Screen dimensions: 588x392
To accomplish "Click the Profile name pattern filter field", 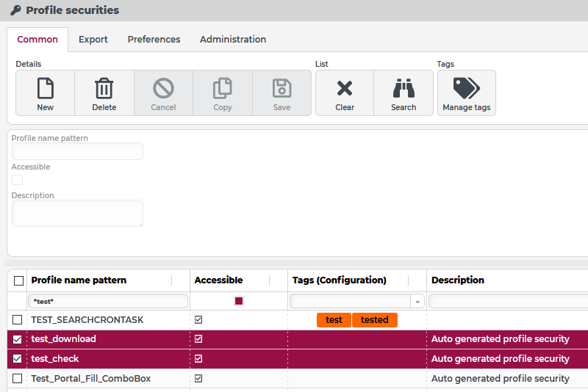I will [108, 302].
